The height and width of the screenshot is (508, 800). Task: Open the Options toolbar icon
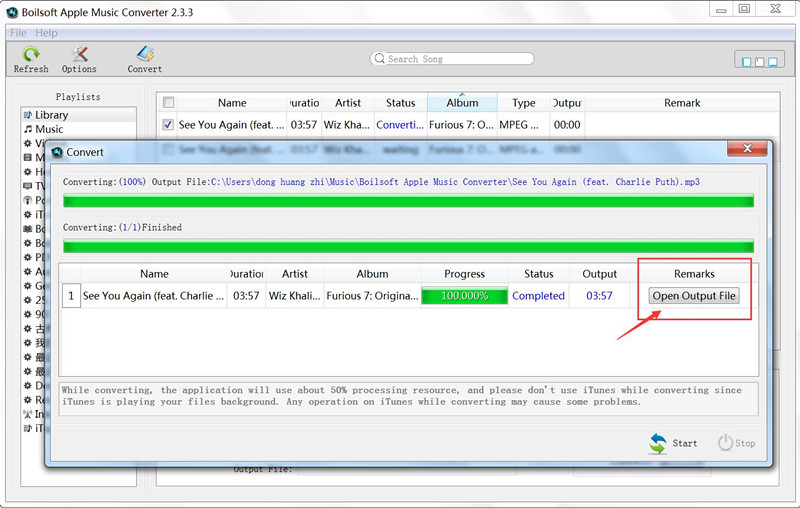(x=79, y=60)
